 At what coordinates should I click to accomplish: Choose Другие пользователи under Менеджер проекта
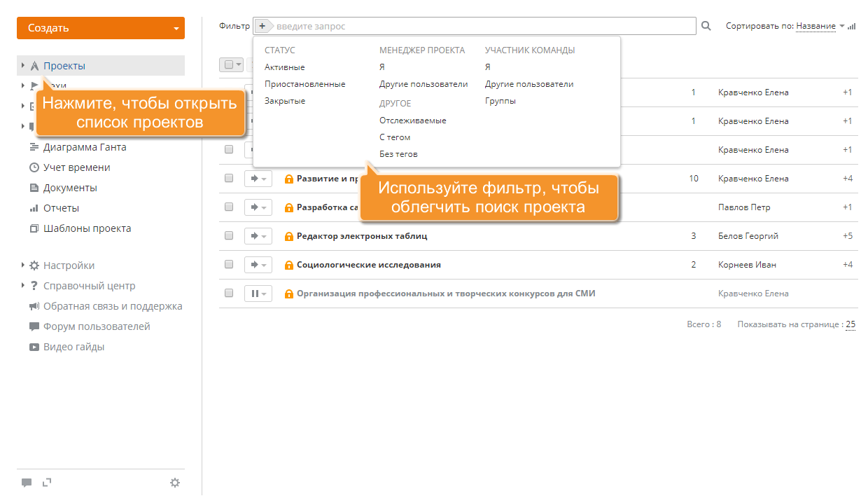pos(423,84)
